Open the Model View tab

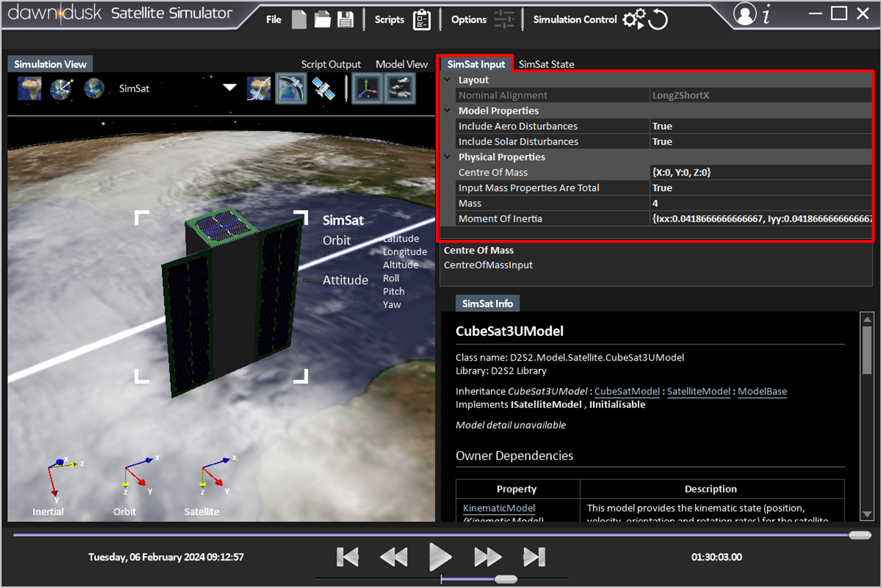[402, 64]
